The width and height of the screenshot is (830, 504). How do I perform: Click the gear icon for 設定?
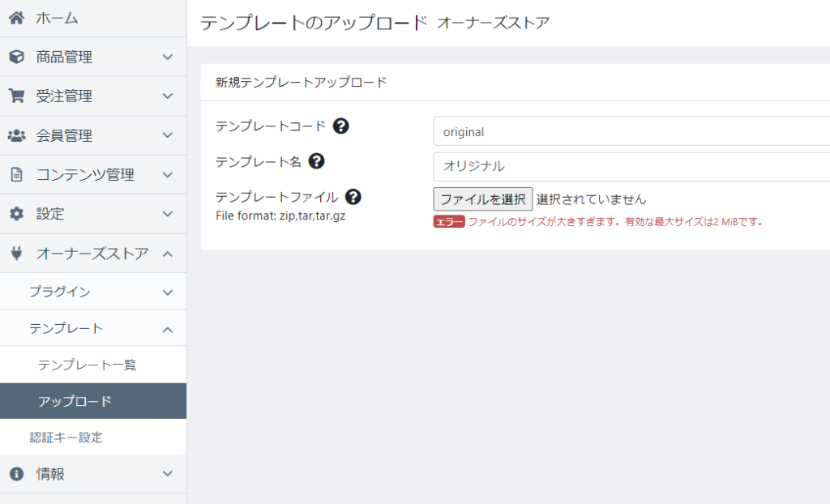point(16,214)
